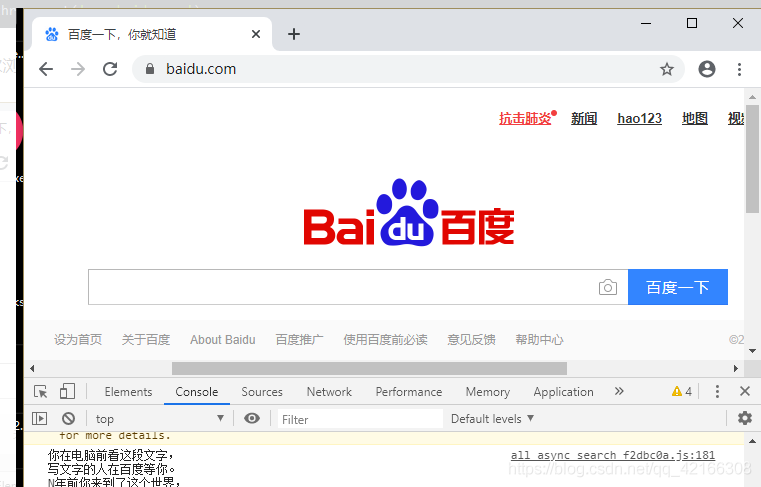The height and width of the screenshot is (487, 761).
Task: Open the top JavaScript context dropdown
Action: 159,419
